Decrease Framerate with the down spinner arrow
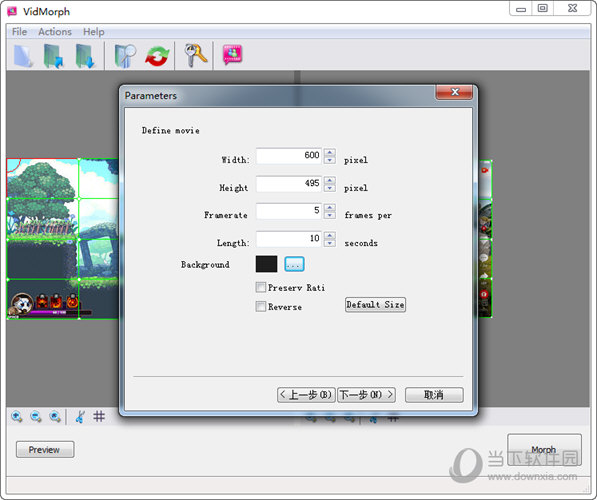This screenshot has height=500, width=597. pos(330,216)
